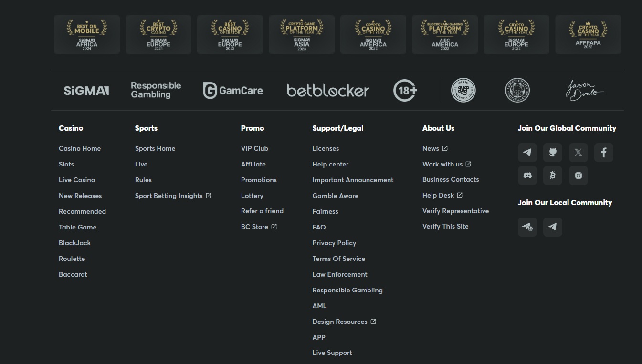Viewport: 642px width, 364px height.
Task: Open the VIP Club link
Action: point(254,148)
